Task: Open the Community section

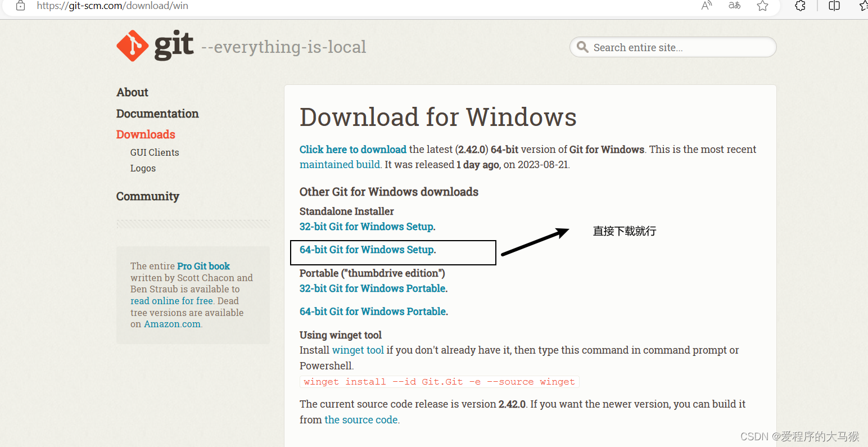Action: coord(148,196)
